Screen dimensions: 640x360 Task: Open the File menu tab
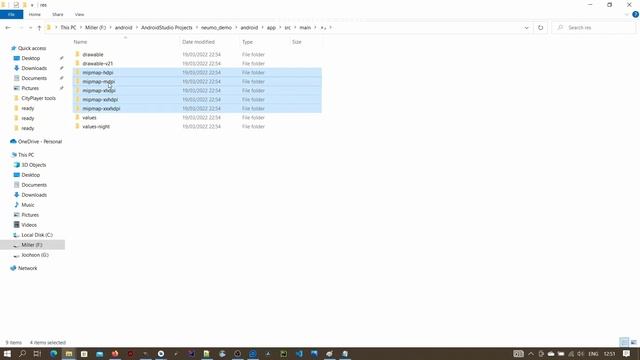11,14
